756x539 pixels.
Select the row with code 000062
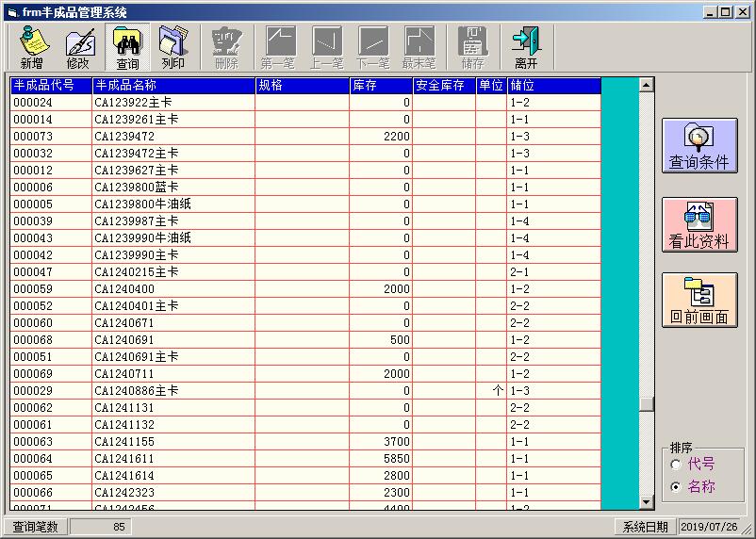coord(305,408)
